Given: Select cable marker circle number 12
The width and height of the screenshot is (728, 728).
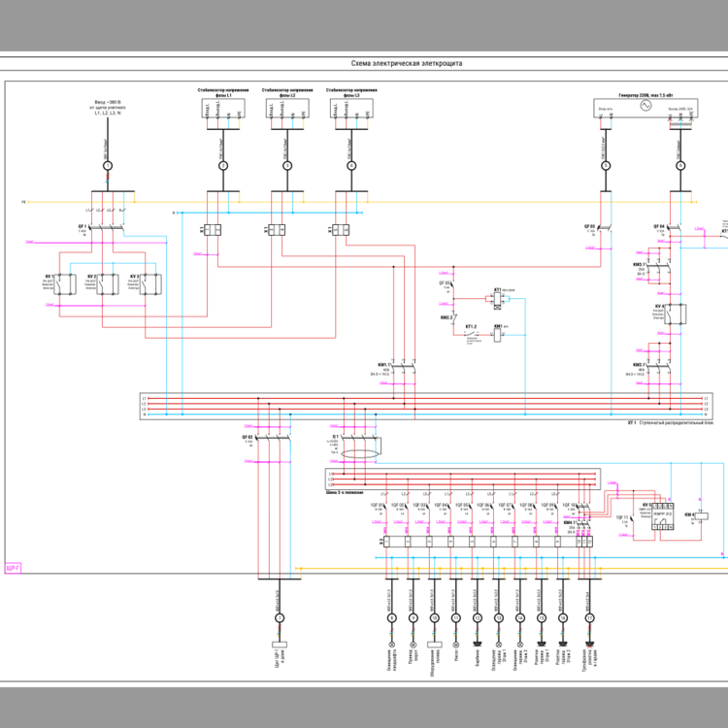Looking at the screenshot, I should 478,618.
